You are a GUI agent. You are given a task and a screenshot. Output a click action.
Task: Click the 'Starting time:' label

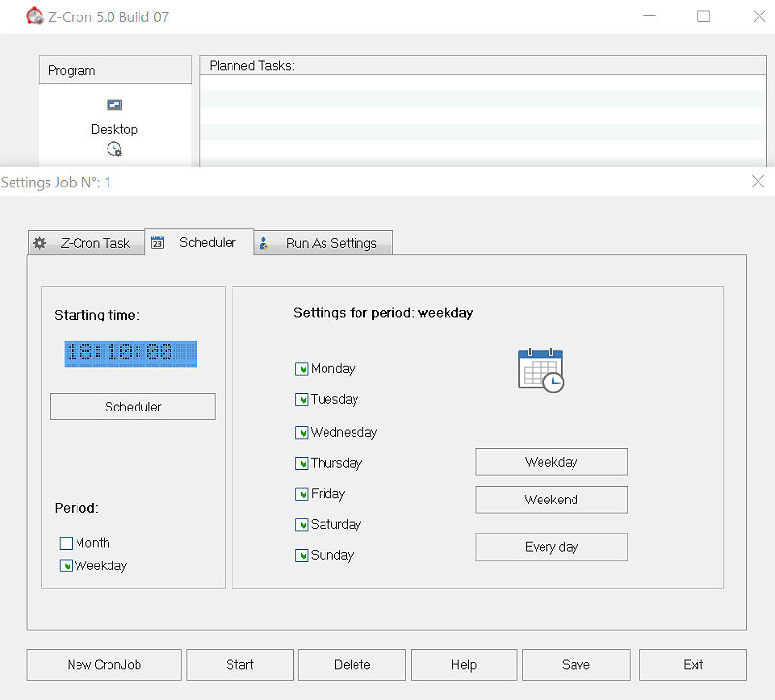point(97,316)
